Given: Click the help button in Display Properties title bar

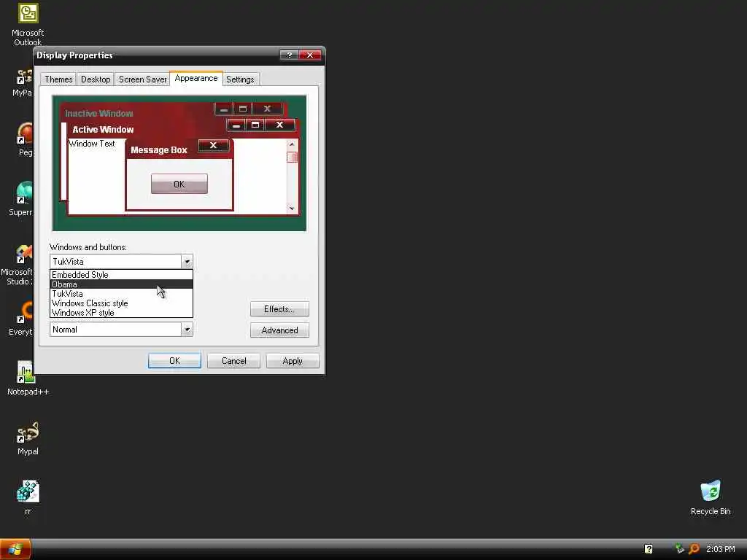Looking at the screenshot, I should coord(289,55).
